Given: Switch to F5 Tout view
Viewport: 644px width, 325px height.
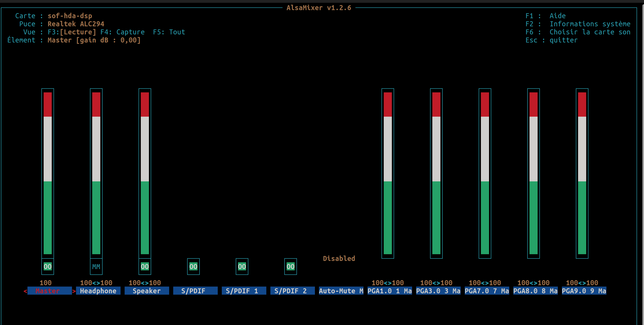Looking at the screenshot, I should coord(169,32).
